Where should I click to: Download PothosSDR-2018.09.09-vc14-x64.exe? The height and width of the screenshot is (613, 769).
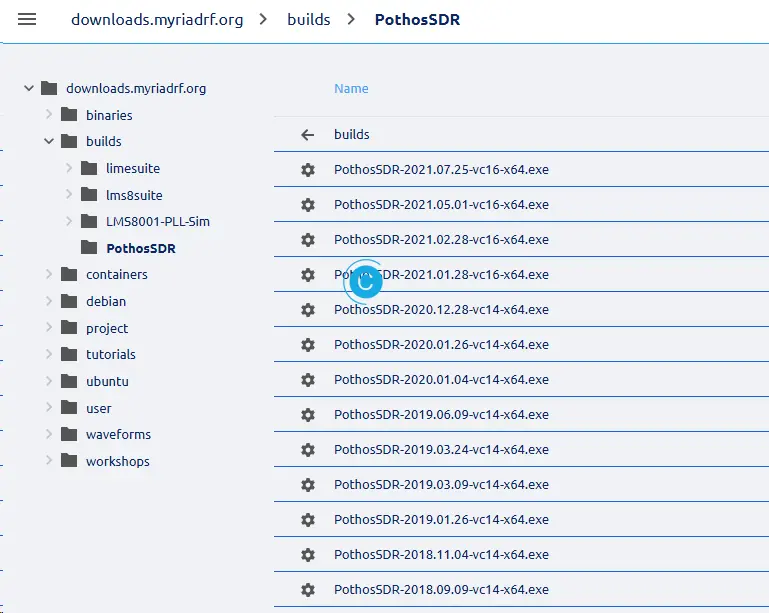click(x=441, y=589)
